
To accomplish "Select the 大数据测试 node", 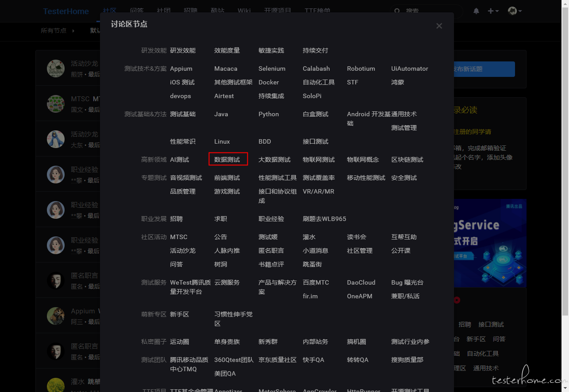I will (274, 160).
